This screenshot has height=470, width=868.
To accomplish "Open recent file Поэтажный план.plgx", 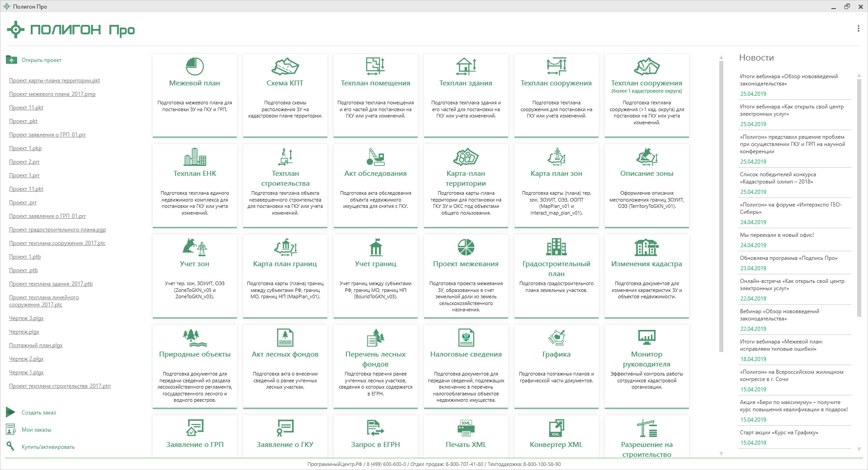I will (36, 345).
